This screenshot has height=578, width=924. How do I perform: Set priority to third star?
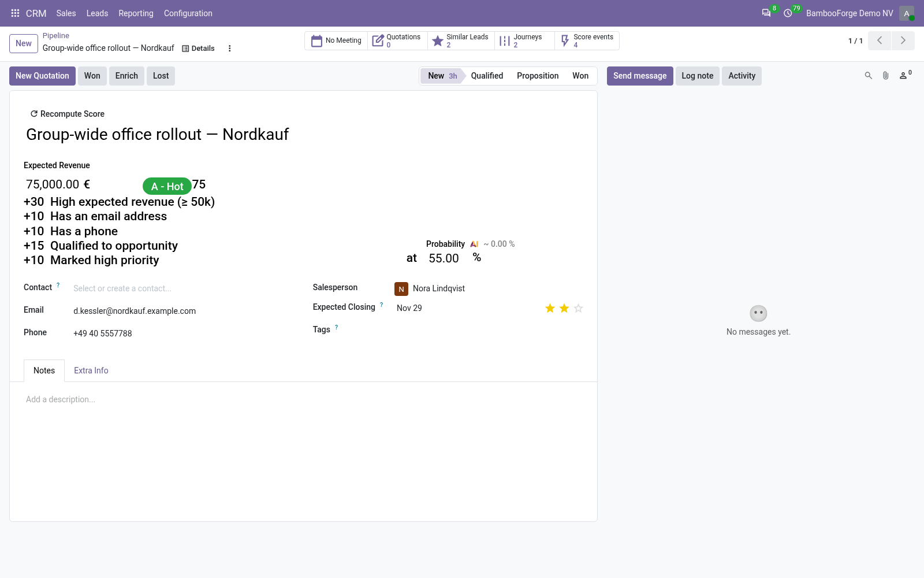point(578,308)
